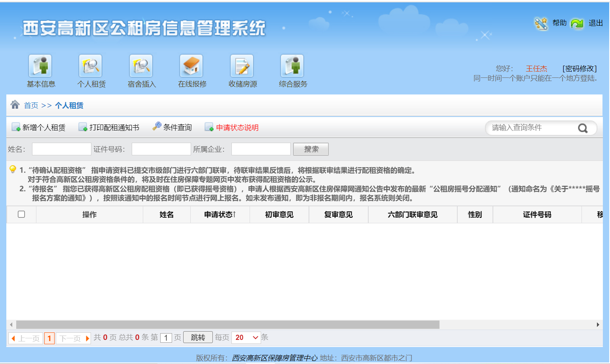Click the horizontal scrollbar right arrow
610x364 pixels.
[x=598, y=325]
